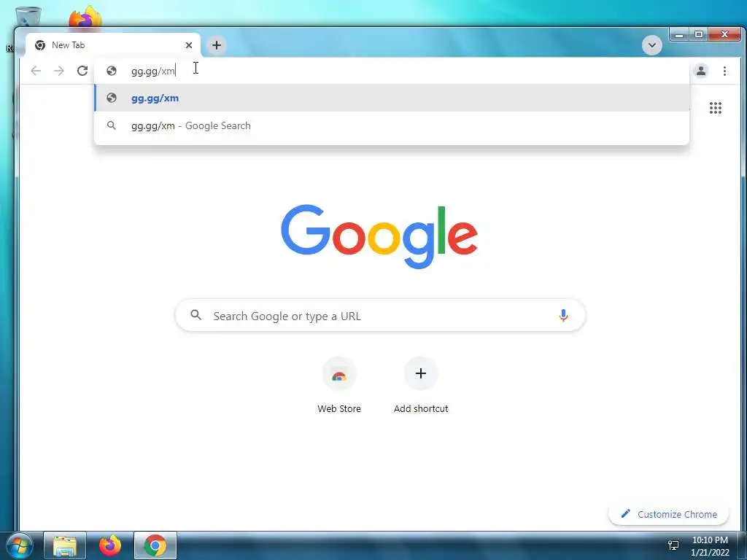Select the New Tab tab
747x560 pixels.
pos(113,45)
